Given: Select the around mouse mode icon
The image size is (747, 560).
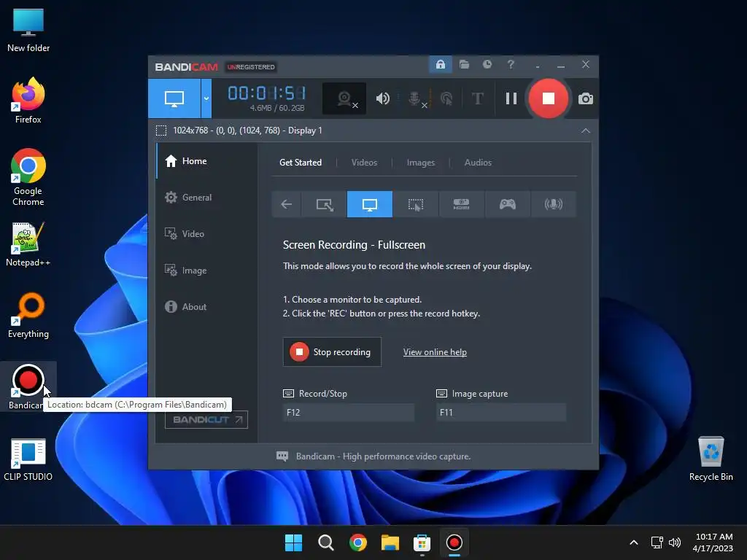Looking at the screenshot, I should click(x=415, y=204).
